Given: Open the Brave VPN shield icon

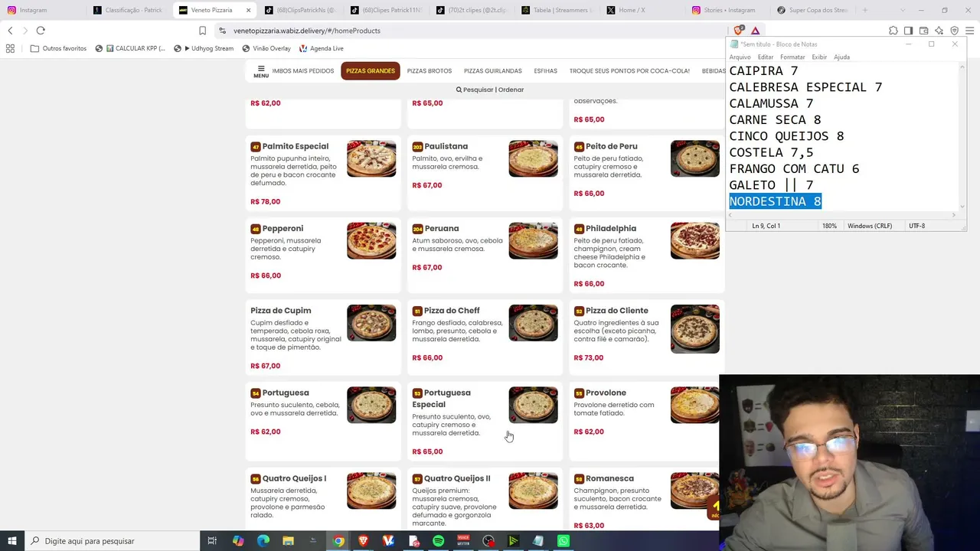Looking at the screenshot, I should click(x=954, y=31).
